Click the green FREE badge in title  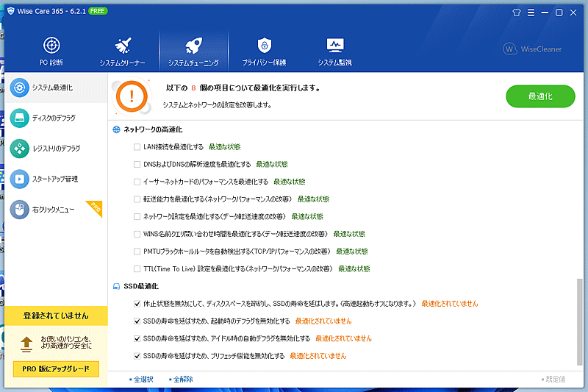click(98, 11)
